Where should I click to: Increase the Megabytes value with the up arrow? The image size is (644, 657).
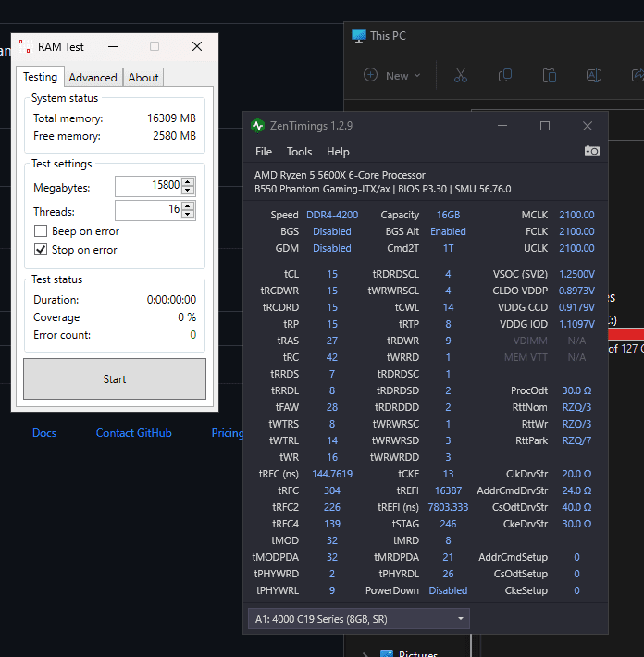pyautogui.click(x=188, y=181)
